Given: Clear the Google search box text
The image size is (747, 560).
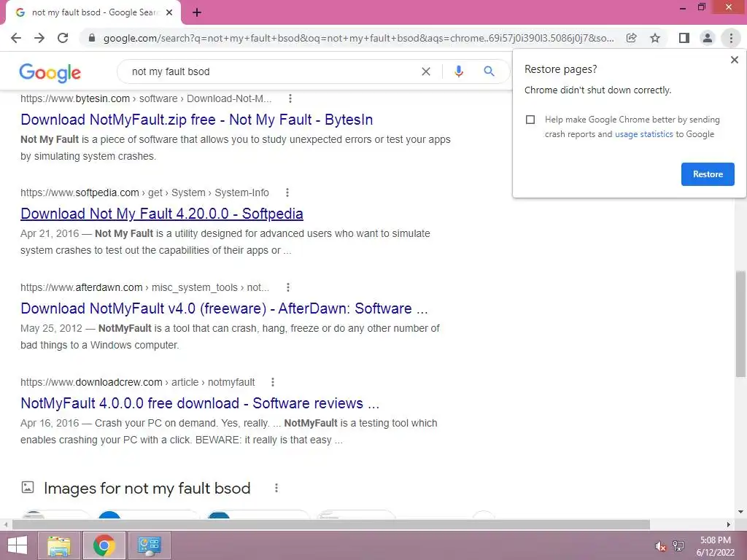Looking at the screenshot, I should point(426,71).
